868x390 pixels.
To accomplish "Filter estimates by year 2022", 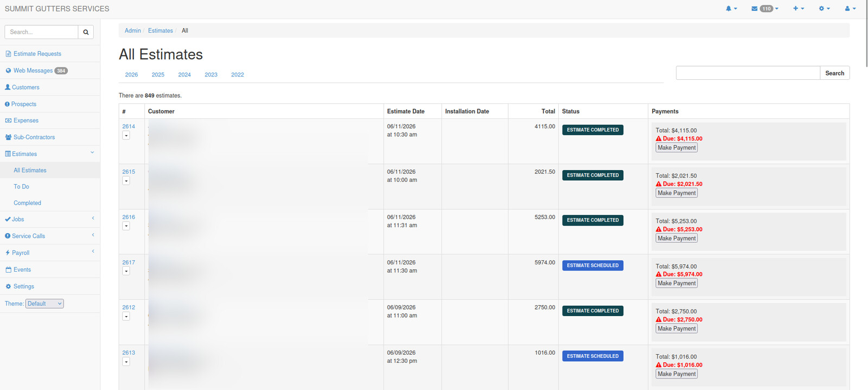I will pyautogui.click(x=238, y=75).
